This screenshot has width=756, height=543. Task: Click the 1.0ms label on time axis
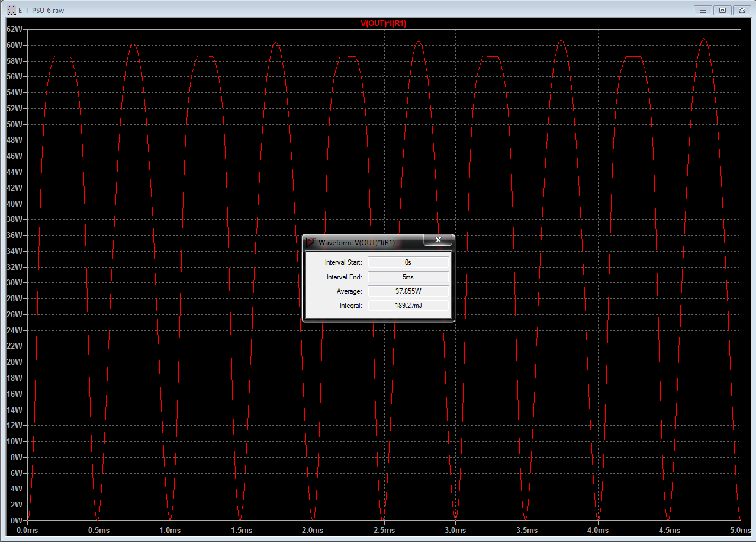click(170, 530)
